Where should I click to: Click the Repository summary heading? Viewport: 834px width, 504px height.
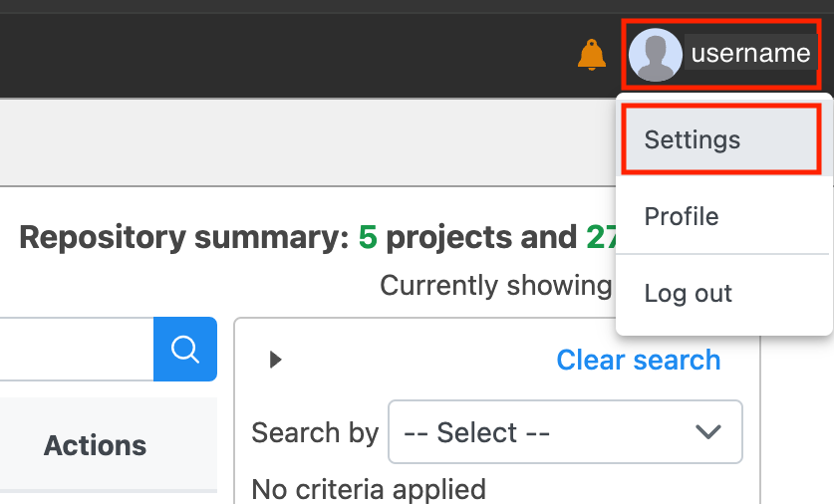184,237
